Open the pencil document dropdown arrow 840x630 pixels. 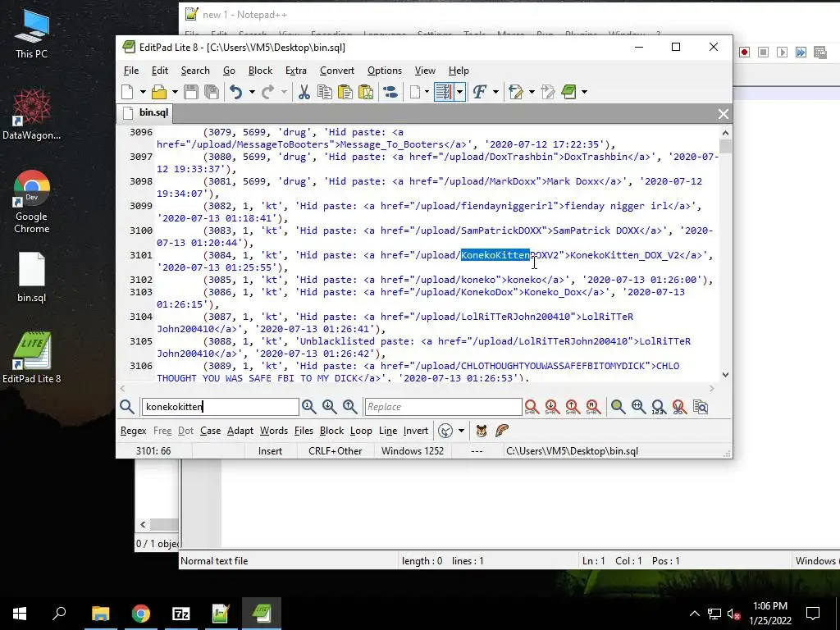click(532, 92)
